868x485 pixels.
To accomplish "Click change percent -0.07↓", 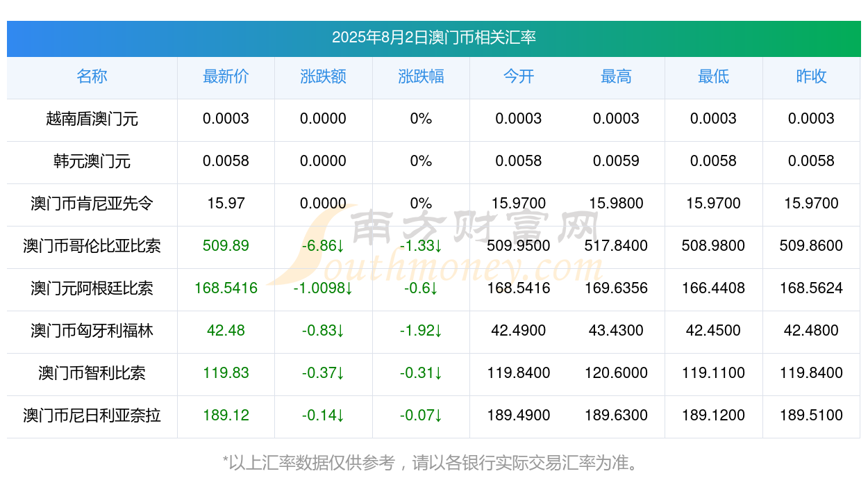I will 421,416.
